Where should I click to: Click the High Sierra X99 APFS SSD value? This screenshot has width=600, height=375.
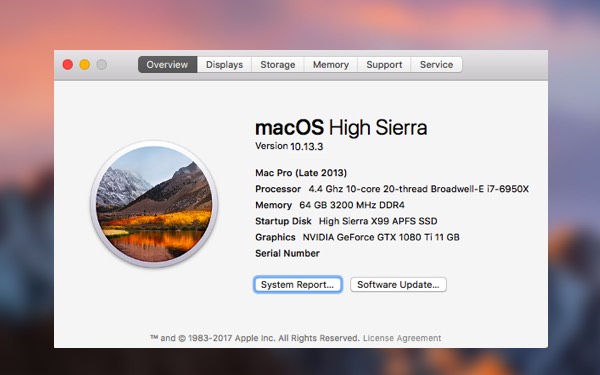coord(378,221)
